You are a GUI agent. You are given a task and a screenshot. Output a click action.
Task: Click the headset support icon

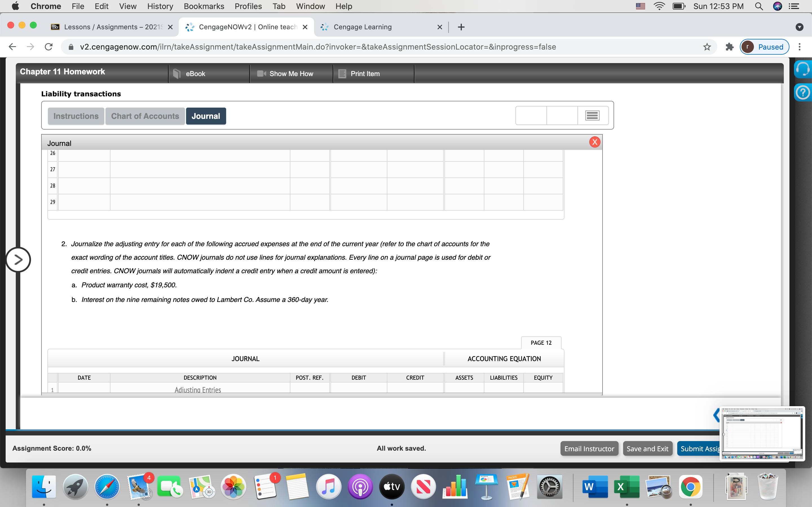(803, 69)
